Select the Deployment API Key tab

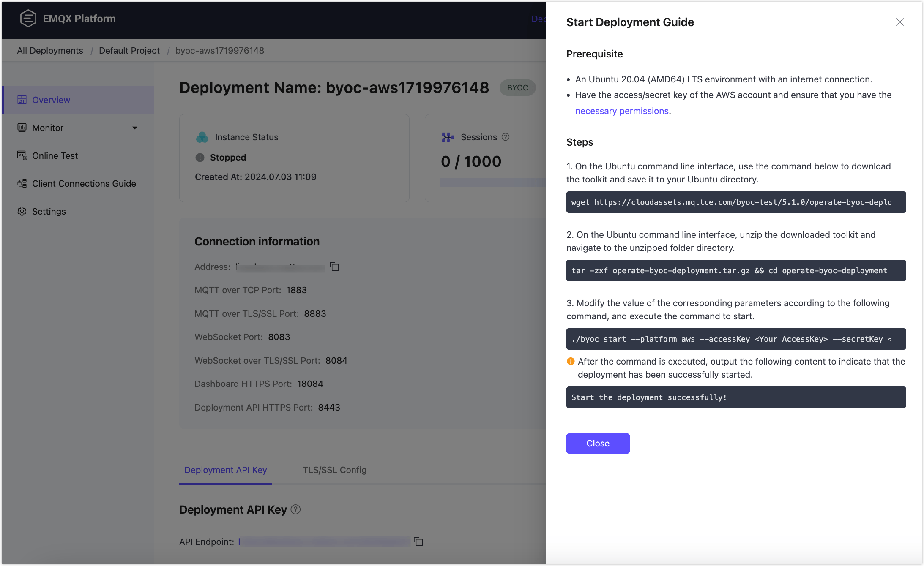click(x=225, y=470)
